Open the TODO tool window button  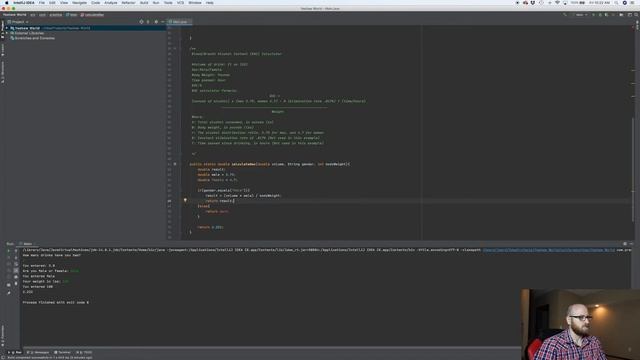(x=84, y=352)
